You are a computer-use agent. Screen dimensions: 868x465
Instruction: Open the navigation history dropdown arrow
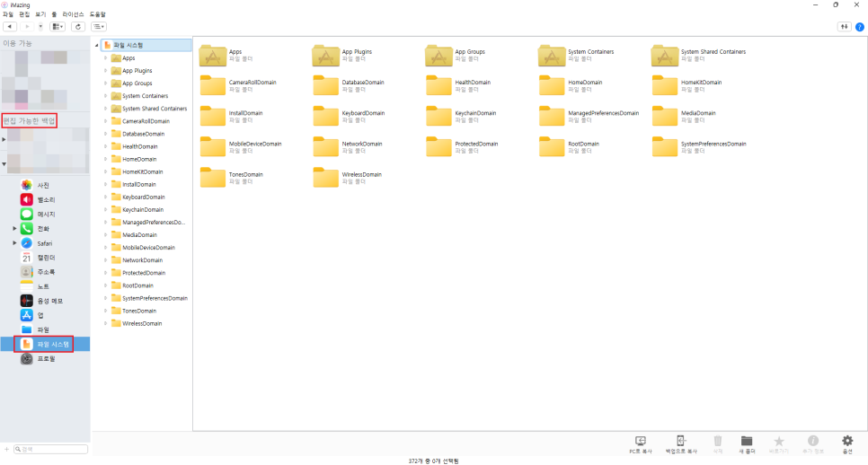tap(40, 27)
